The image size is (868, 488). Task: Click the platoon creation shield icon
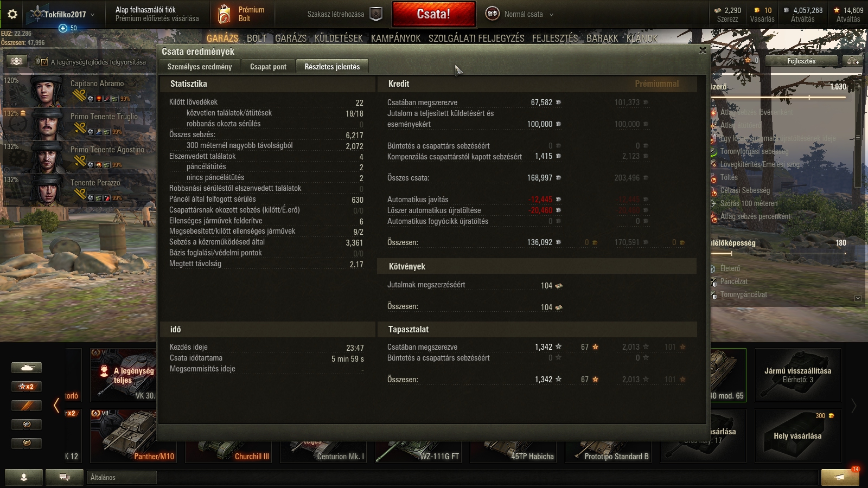376,14
